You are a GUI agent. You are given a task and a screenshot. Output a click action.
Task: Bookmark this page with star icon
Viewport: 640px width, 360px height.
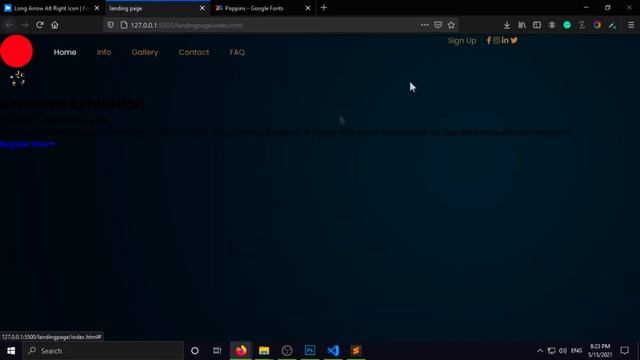pos(451,25)
